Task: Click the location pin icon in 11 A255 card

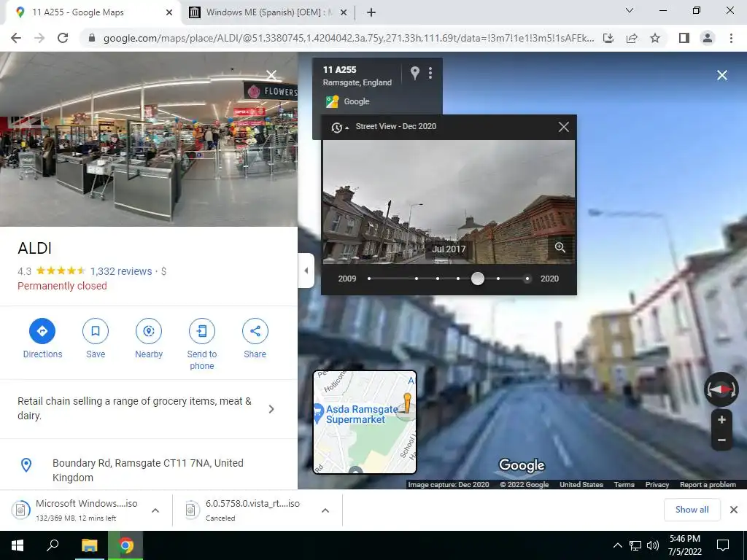Action: (x=415, y=73)
